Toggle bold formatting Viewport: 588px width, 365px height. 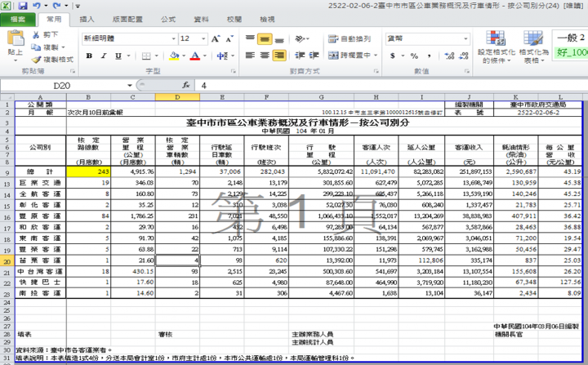[89, 56]
